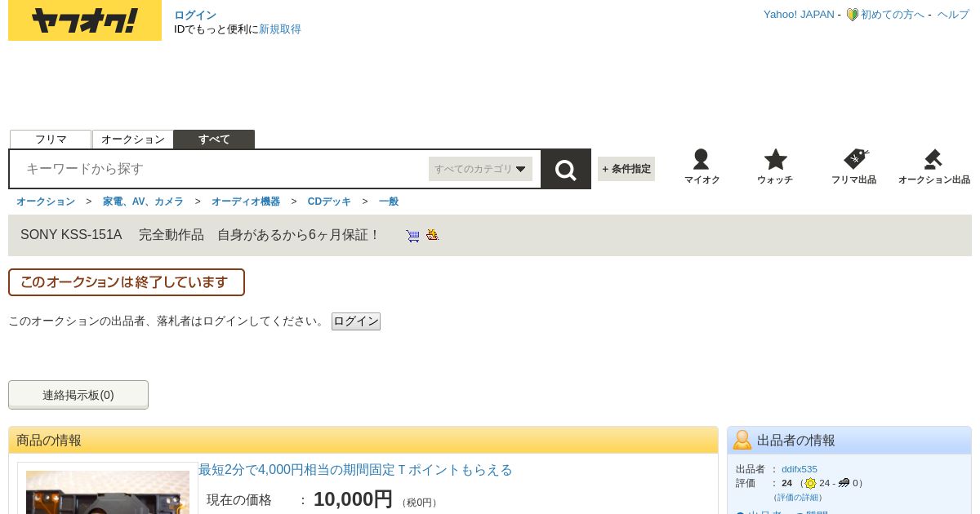Click フリマ出品 price tag icon
Image resolution: width=980 pixels, height=514 pixels.
click(855, 159)
